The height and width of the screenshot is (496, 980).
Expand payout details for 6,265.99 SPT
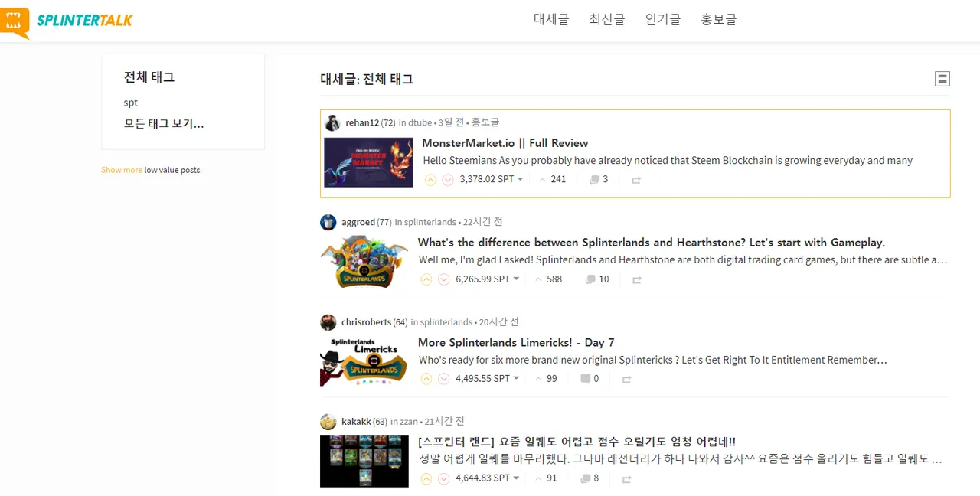point(488,279)
